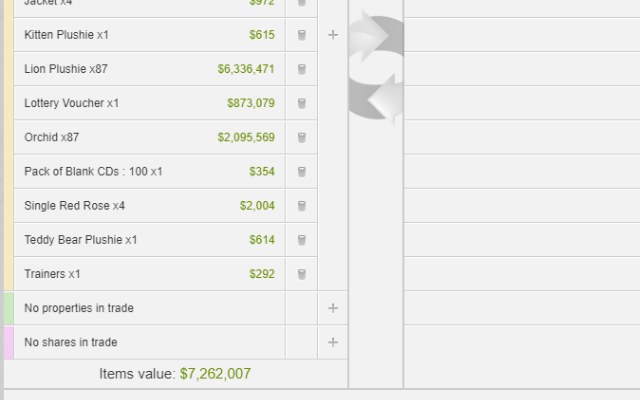Delete Single Red Rose x4 via trash icon
640x400 pixels.
[302, 206]
